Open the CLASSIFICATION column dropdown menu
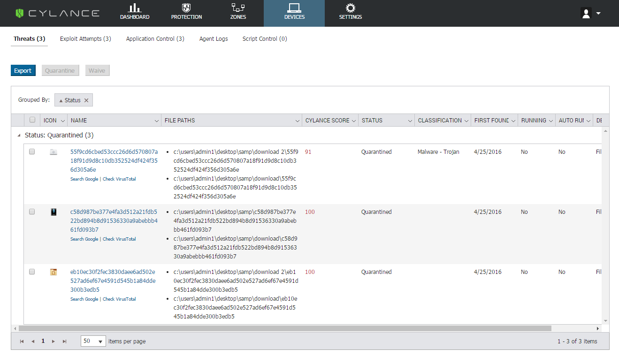The height and width of the screenshot is (364, 619). 466,121
